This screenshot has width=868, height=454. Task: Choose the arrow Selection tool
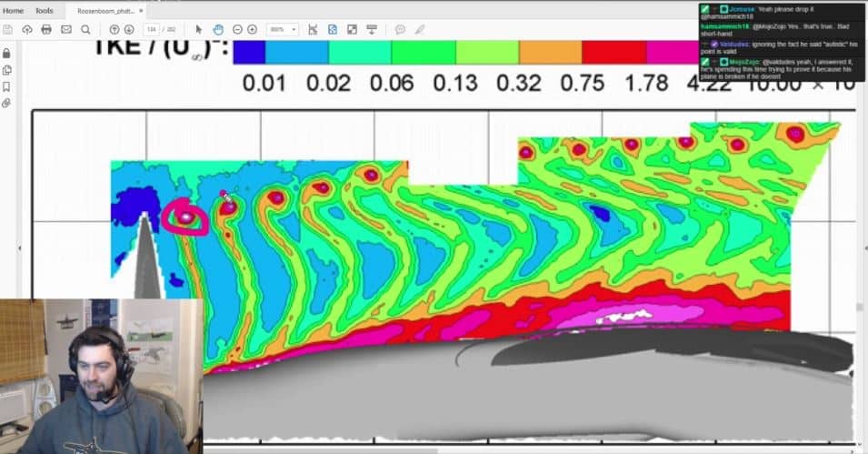pos(199,29)
